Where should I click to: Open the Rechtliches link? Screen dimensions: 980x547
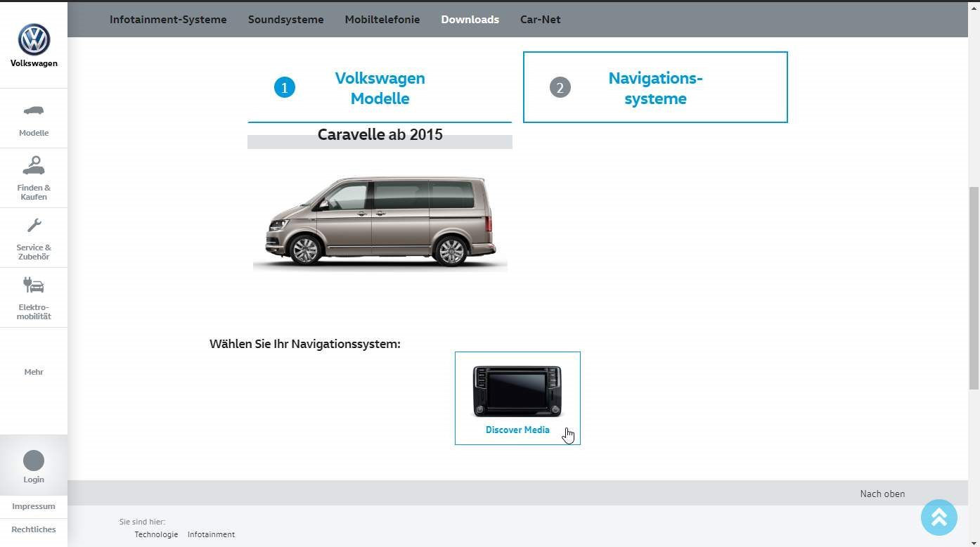coord(34,529)
